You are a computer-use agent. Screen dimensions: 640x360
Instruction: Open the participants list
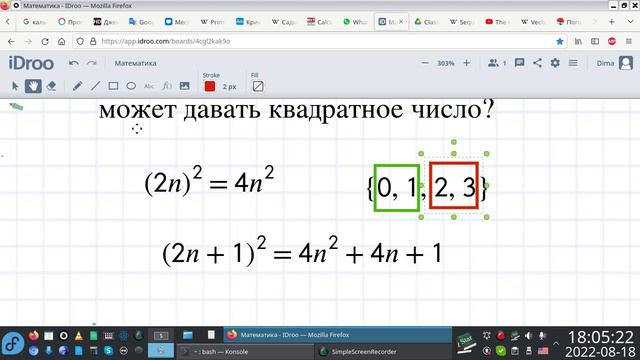[497, 63]
